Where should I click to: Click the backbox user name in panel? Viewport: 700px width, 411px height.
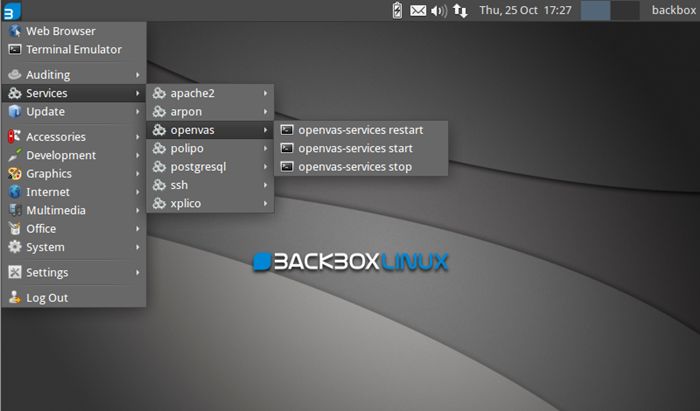click(x=673, y=10)
